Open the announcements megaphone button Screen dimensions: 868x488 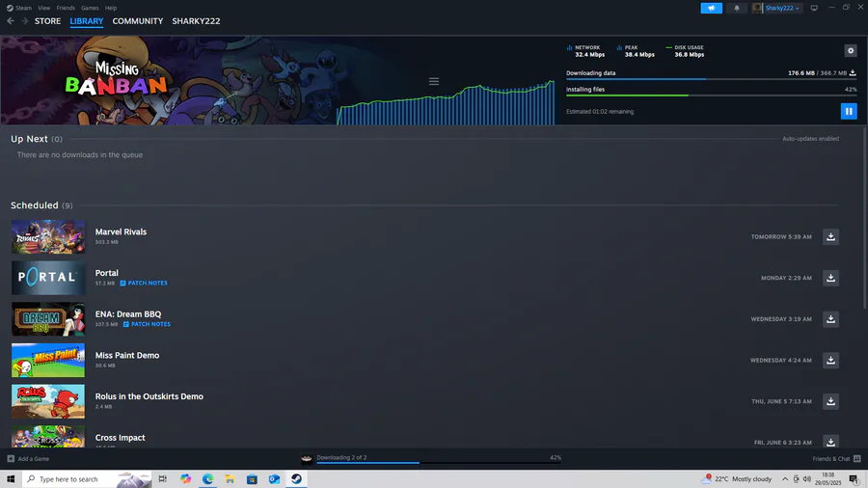pyautogui.click(x=712, y=8)
